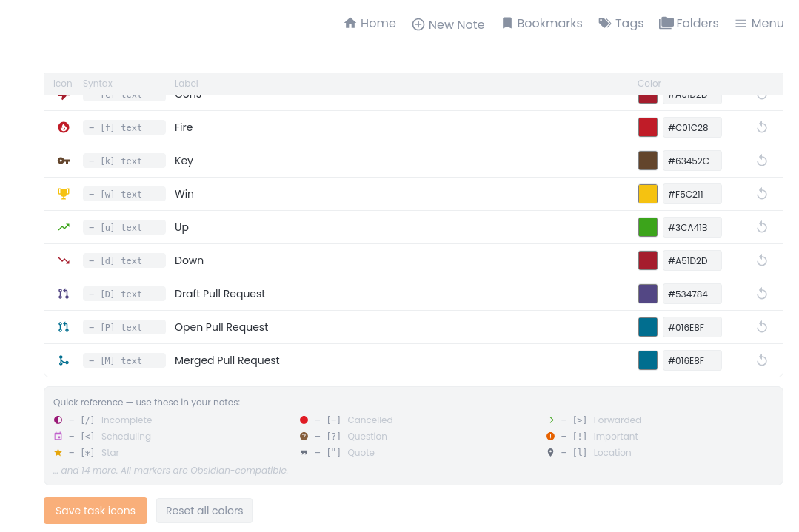This screenshot has width=799, height=532.
Task: Create a New Note
Action: tap(449, 24)
